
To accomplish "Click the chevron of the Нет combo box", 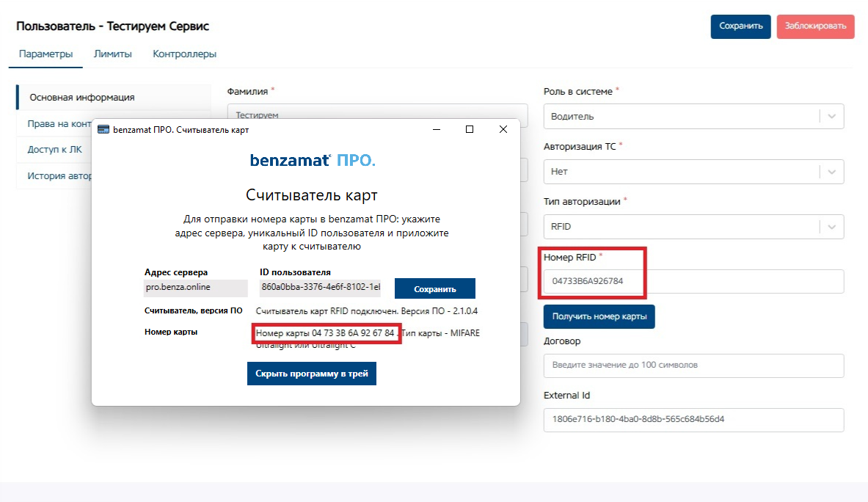I will pos(831,172).
